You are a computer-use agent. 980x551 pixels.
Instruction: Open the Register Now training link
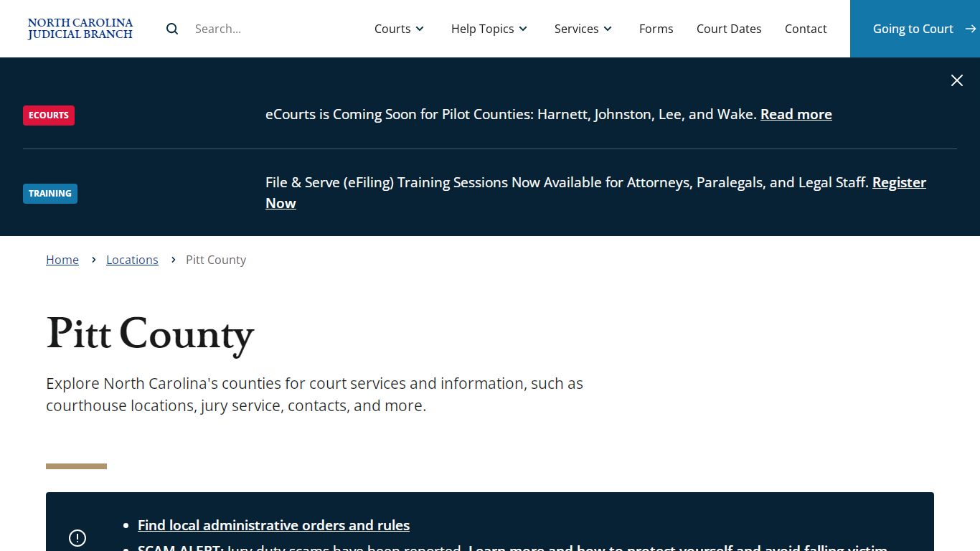pos(899,183)
